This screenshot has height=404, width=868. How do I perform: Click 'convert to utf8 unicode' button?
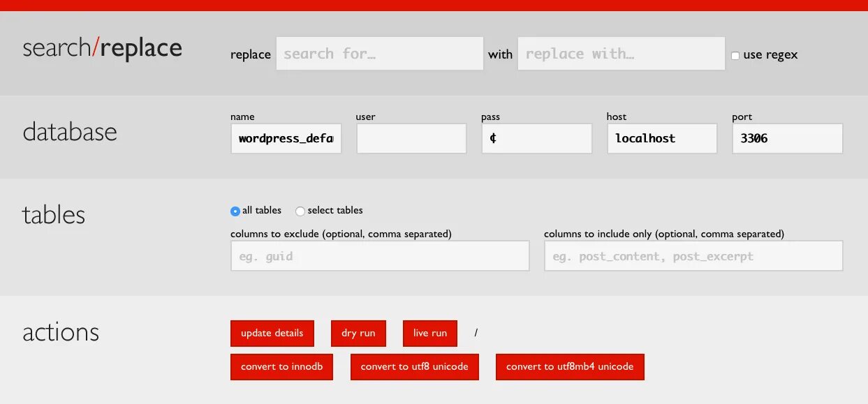click(415, 367)
